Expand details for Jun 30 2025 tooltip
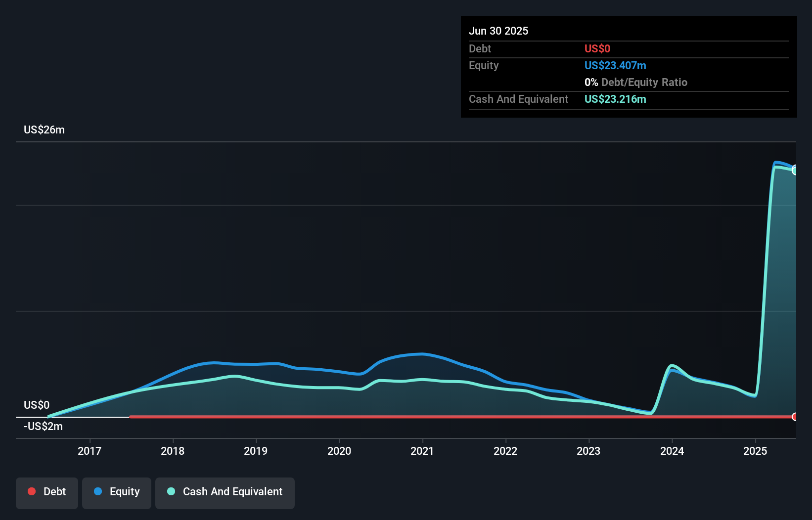 [498, 31]
